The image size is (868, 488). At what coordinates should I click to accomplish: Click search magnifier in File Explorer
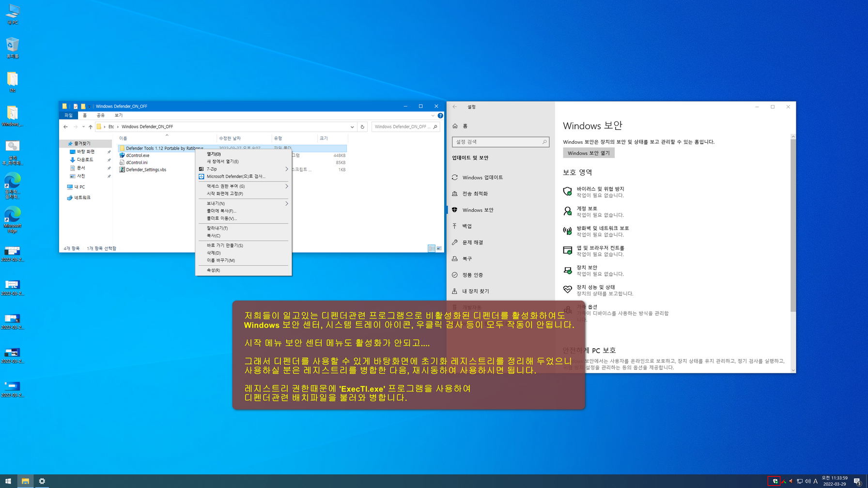pos(435,127)
